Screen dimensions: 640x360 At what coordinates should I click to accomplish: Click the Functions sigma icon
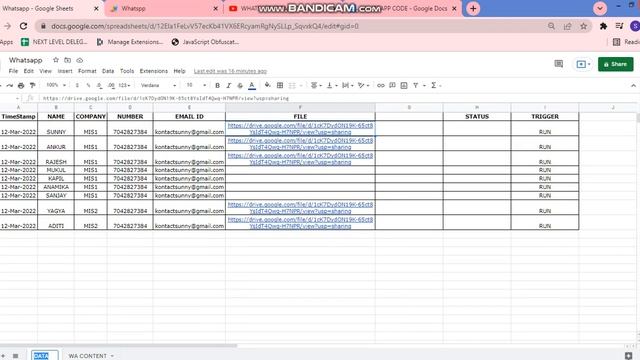click(x=433, y=85)
